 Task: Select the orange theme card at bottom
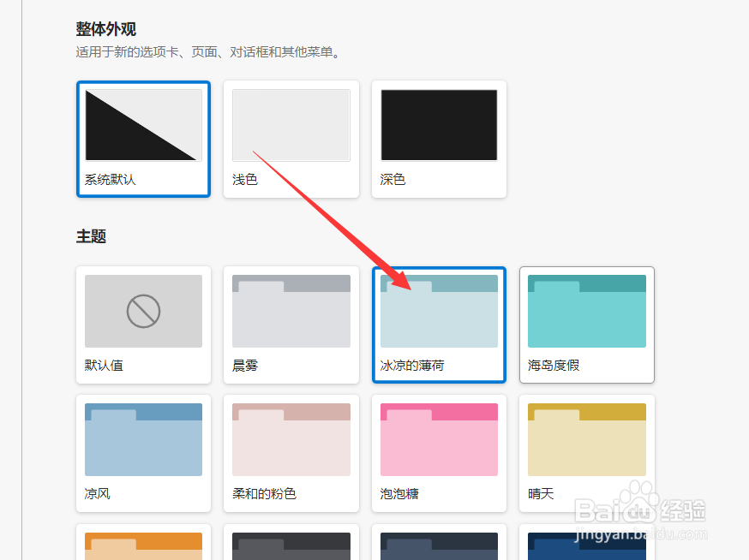pos(143,542)
